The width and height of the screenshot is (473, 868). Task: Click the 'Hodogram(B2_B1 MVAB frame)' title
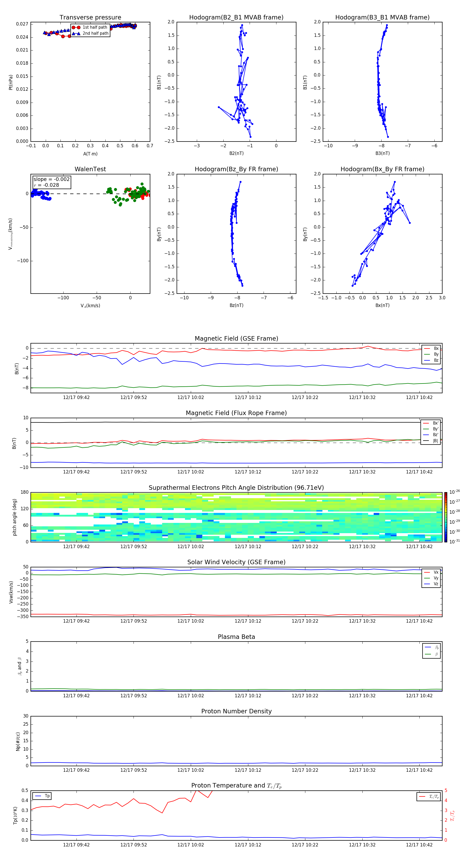pyautogui.click(x=236, y=18)
